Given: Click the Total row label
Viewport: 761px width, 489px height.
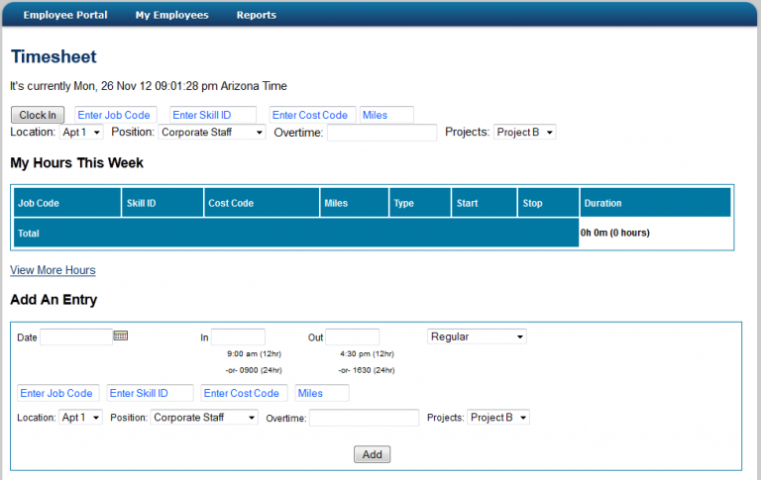Looking at the screenshot, I should (28, 233).
